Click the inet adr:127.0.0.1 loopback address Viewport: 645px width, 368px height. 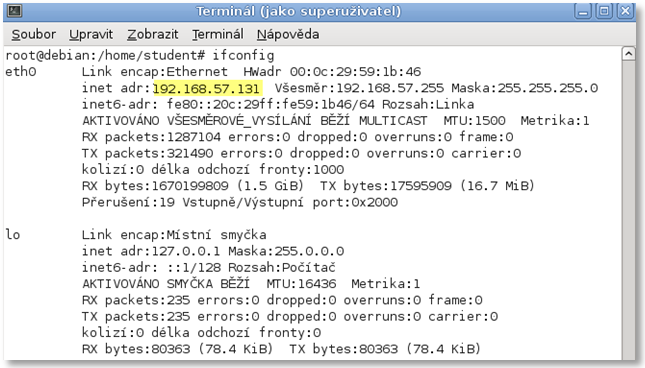(151, 251)
